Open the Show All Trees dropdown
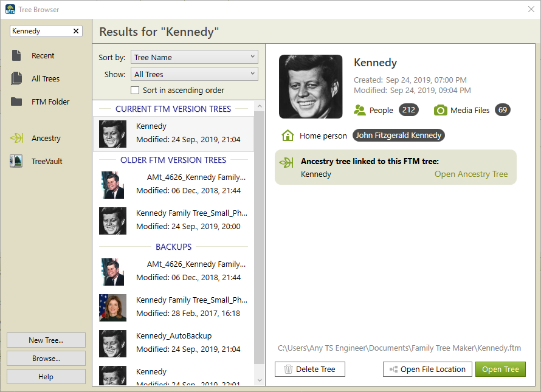Screen dimensions: 541x392 [195, 74]
